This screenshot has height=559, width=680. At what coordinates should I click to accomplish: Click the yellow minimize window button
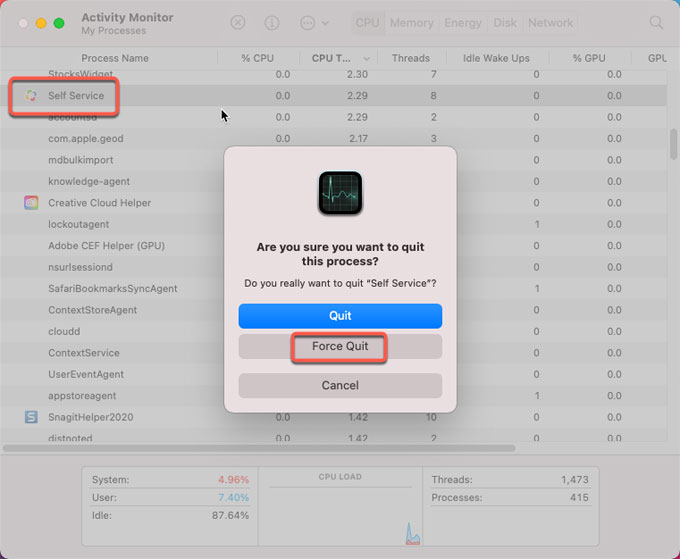click(41, 23)
